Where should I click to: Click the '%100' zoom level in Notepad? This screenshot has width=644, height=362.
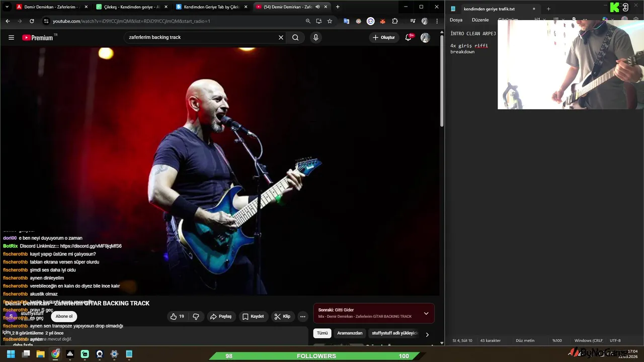coord(557,340)
